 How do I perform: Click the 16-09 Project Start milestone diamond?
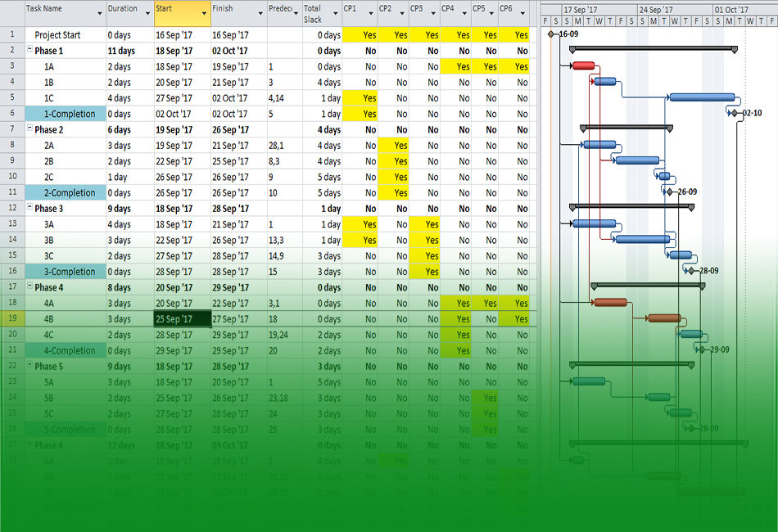click(x=550, y=34)
